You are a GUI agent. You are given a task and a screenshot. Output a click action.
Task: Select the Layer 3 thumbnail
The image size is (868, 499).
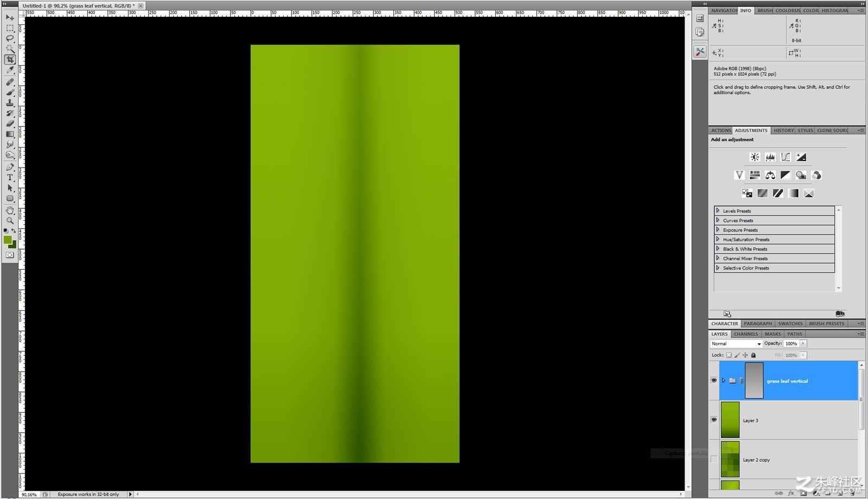coord(730,420)
